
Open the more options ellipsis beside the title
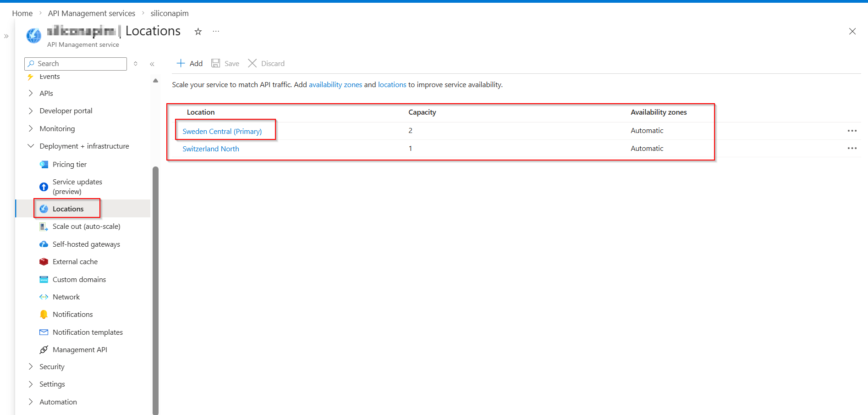click(x=216, y=31)
